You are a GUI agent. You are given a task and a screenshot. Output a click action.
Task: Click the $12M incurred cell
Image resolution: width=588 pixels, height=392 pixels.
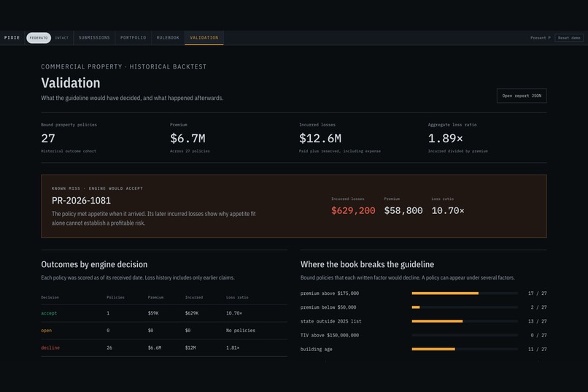point(190,347)
